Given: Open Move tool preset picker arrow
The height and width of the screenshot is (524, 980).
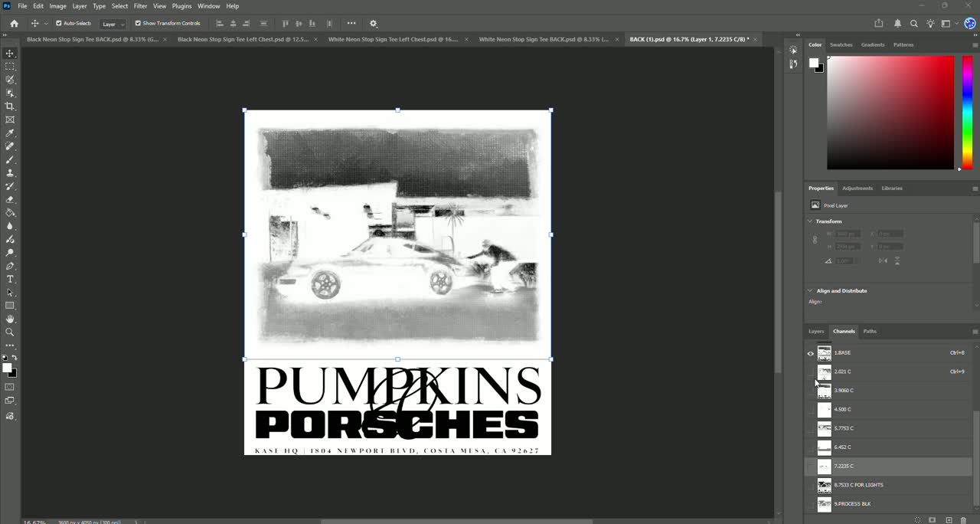Looking at the screenshot, I should tap(46, 24).
